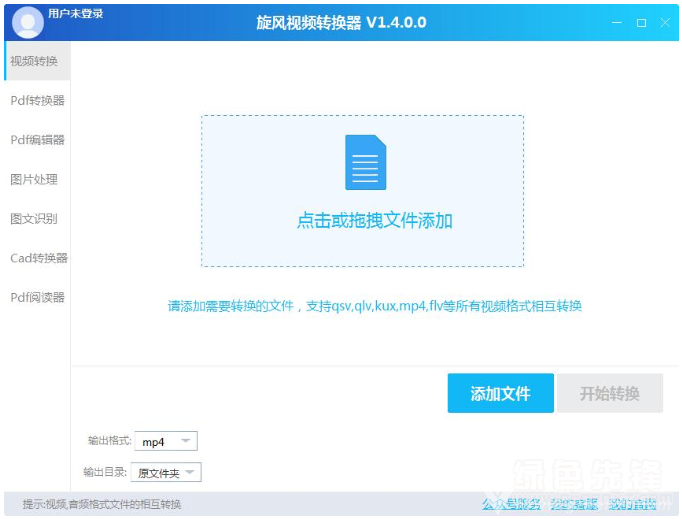682x519 pixels.
Task: Open the Pdf转换器 sidebar tab
Action: 37,100
